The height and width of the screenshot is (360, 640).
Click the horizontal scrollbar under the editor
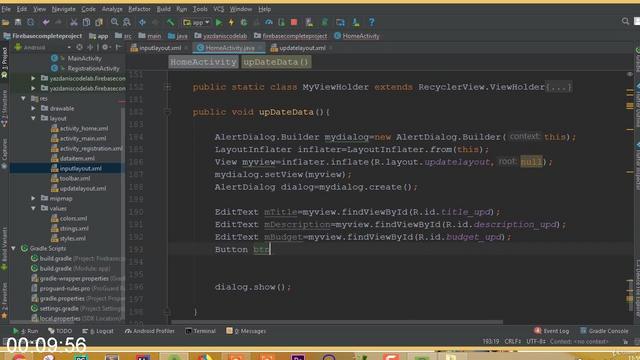(x=337, y=322)
